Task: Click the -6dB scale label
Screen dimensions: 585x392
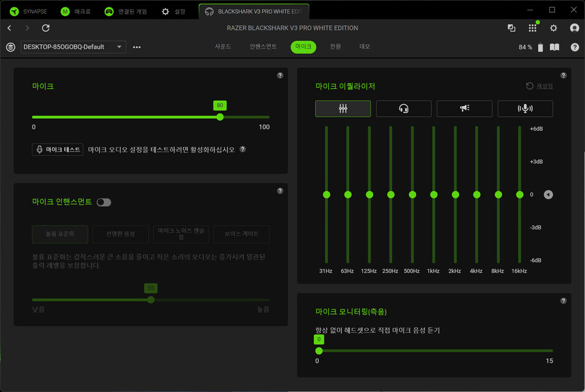Action: click(536, 260)
